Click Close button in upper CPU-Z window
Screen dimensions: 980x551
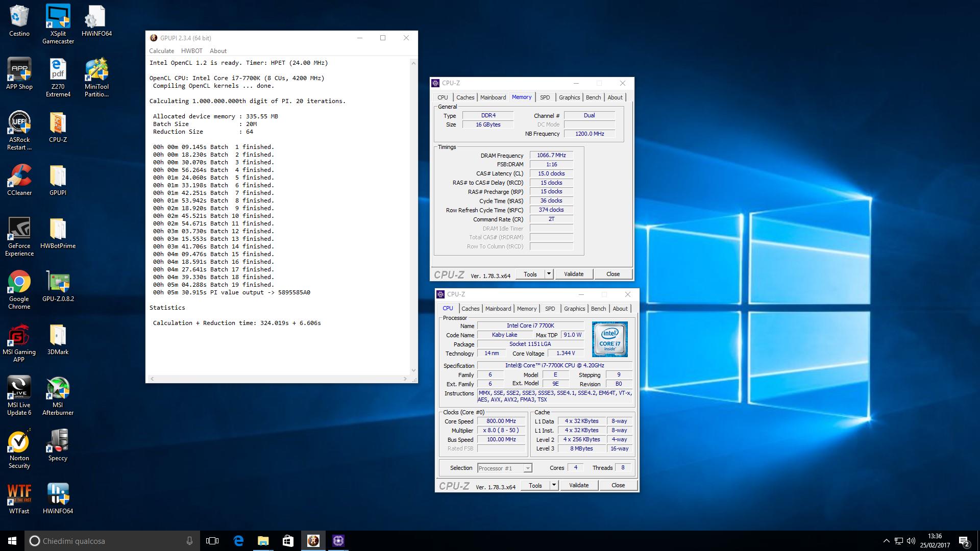point(613,274)
